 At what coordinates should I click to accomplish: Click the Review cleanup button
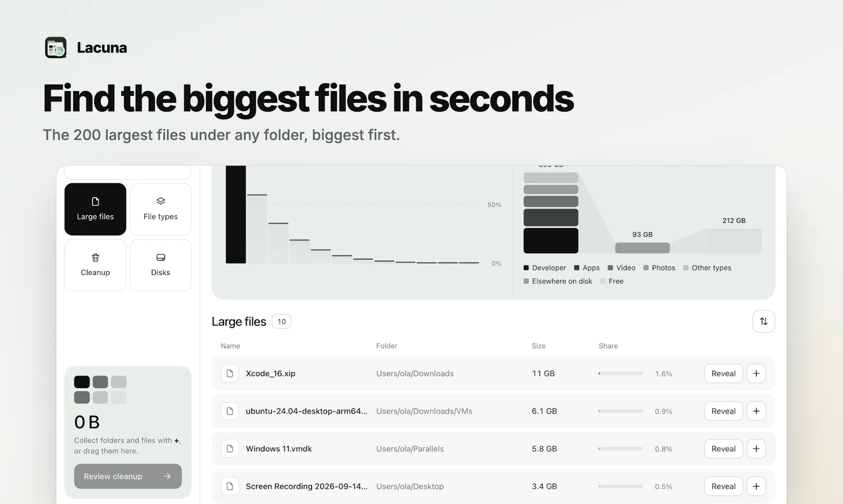[128, 476]
